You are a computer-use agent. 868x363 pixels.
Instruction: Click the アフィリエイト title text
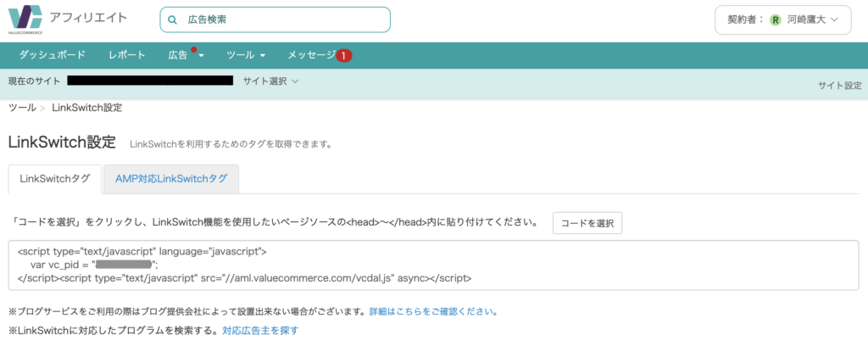pyautogui.click(x=88, y=18)
